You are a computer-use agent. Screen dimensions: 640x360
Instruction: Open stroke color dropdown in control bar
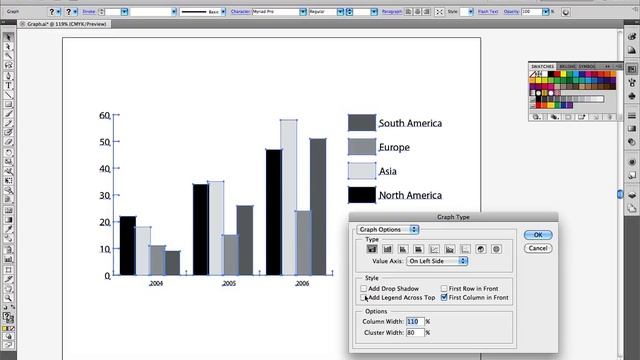point(75,12)
